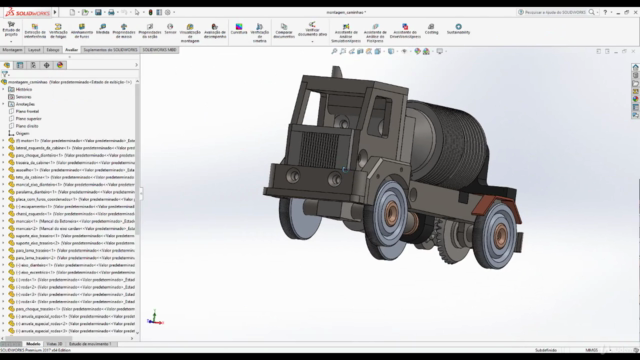
Task: Switch to DisplayManager color tab
Action: [60, 65]
